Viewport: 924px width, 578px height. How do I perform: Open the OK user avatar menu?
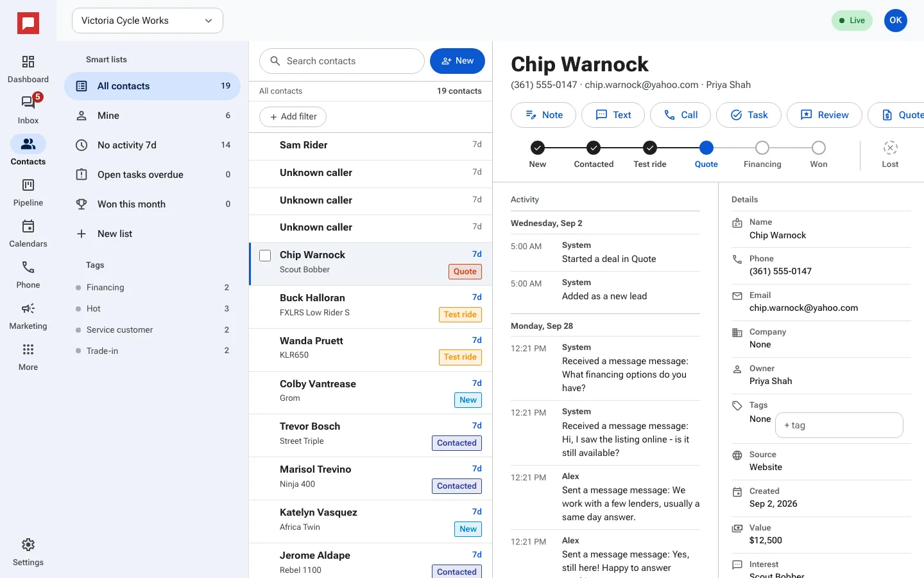896,21
